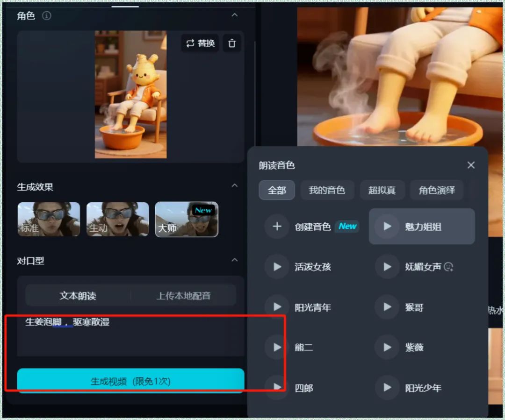Collapse the 生成效果 section

click(x=236, y=185)
